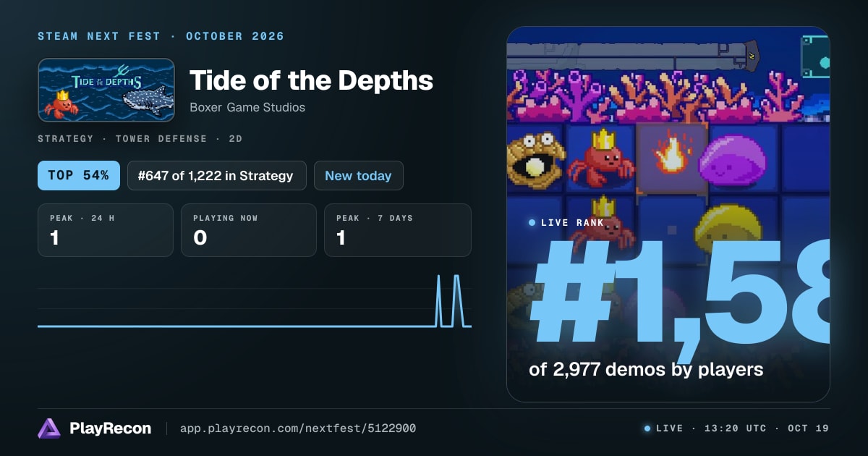Click the TOP 54% badge
This screenshot has height=456, width=868.
click(78, 175)
